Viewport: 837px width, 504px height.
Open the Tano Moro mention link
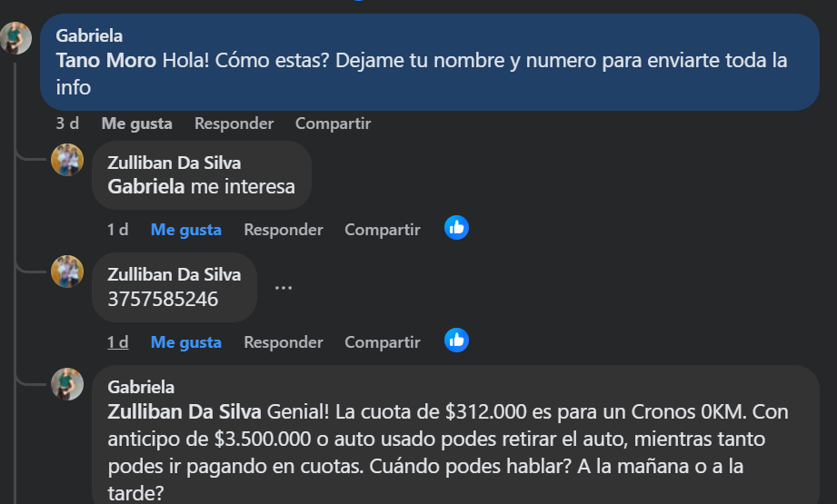(105, 62)
